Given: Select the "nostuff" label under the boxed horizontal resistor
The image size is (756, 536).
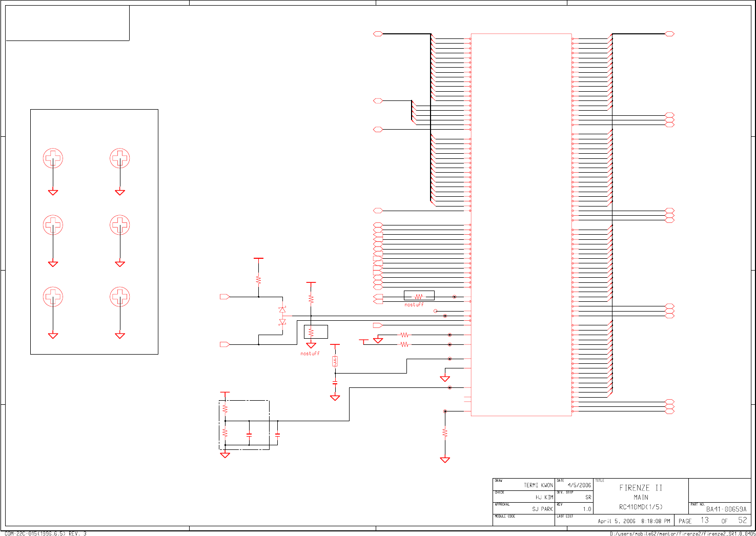Looking at the screenshot, I should click(x=414, y=305).
